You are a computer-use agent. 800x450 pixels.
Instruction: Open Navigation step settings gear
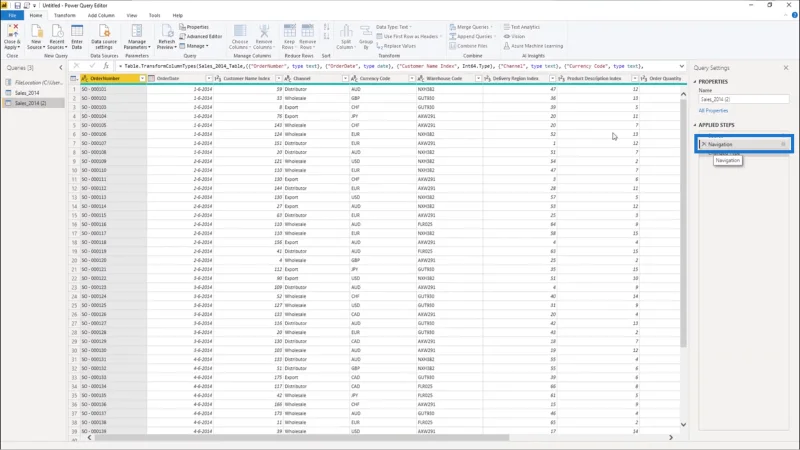[783, 144]
